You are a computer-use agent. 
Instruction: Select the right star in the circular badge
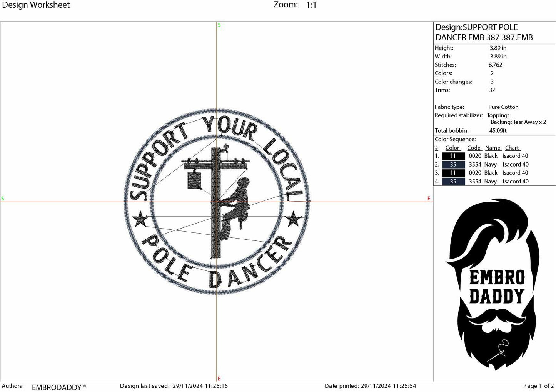point(294,219)
